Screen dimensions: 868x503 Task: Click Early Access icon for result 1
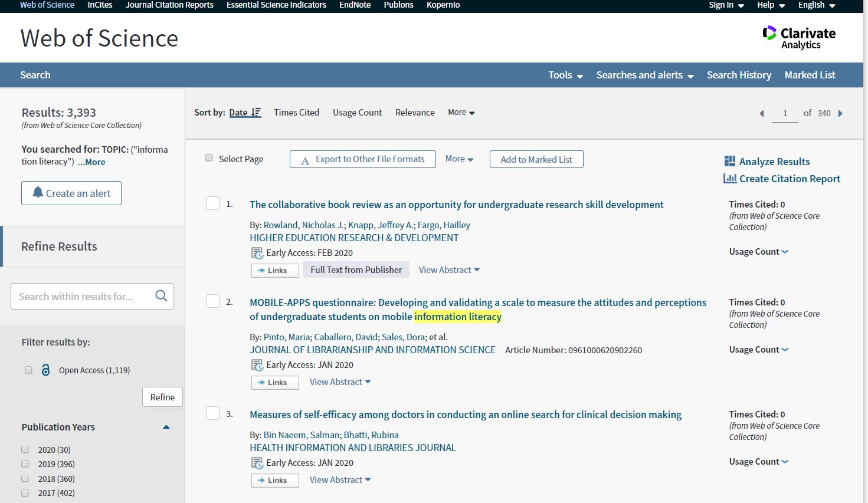click(257, 253)
